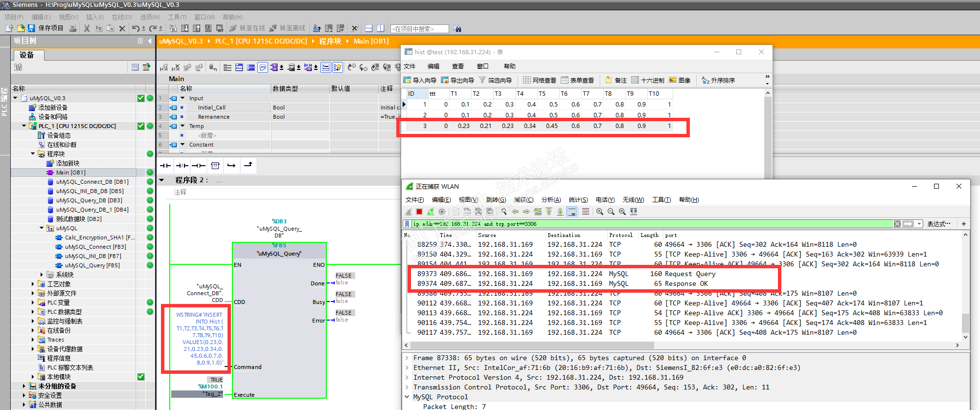Image resolution: width=980 pixels, height=410 pixels.
Task: Click the Cut scissors icon in TIA toolbar
Action: pyautogui.click(x=87, y=28)
